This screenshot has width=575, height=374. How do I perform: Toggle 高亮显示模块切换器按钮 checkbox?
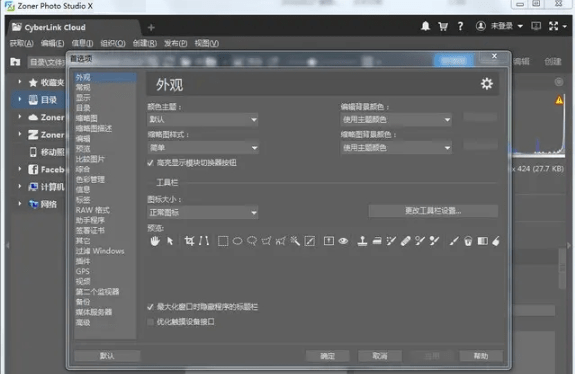pos(150,163)
